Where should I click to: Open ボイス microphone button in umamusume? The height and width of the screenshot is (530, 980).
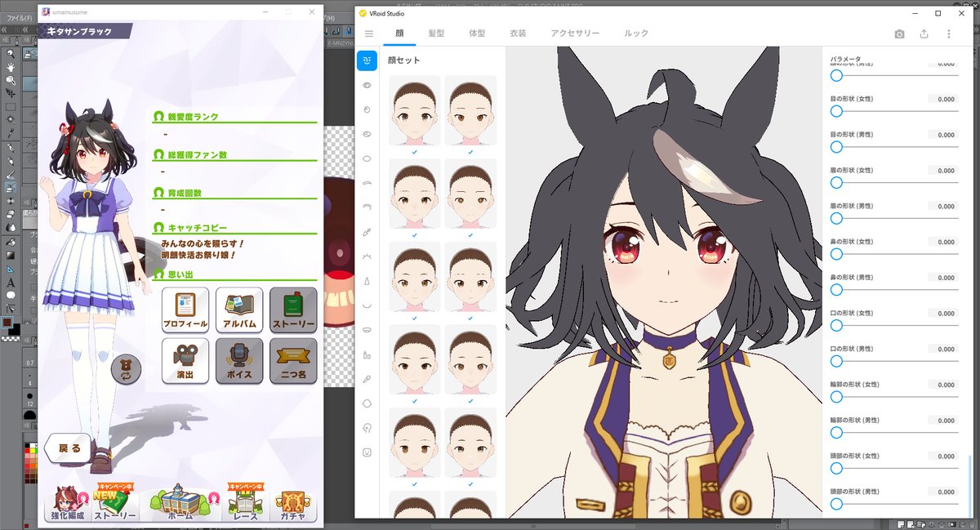pyautogui.click(x=239, y=360)
